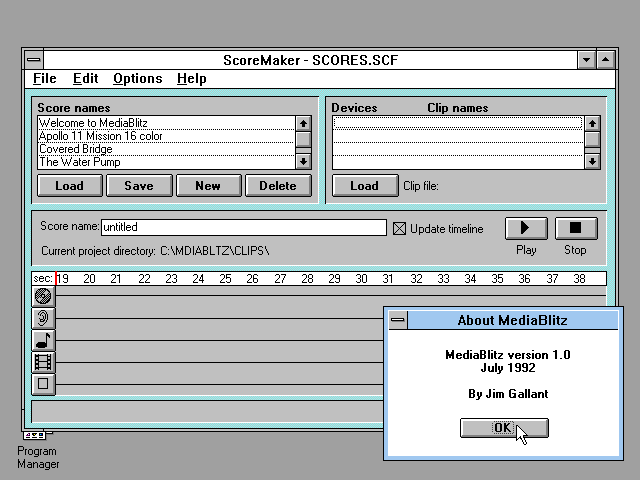Select the CD audio track icon
Screen dimensions: 640x480
43,296
